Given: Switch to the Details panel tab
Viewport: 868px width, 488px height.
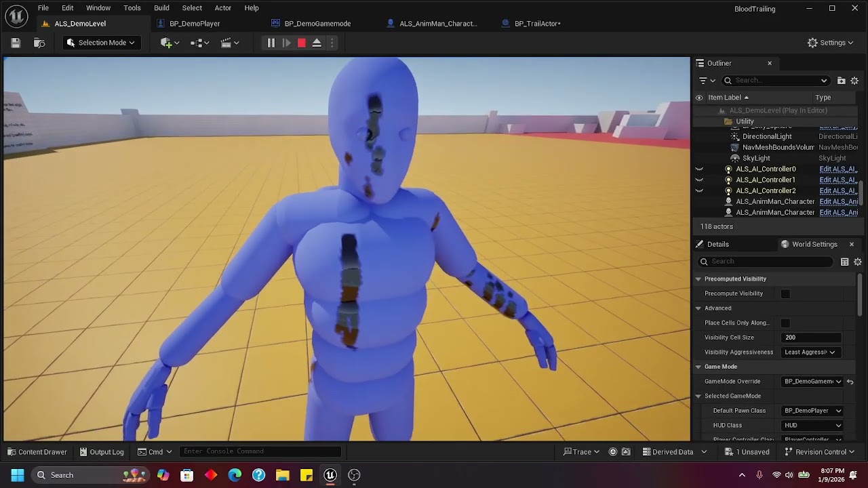Looking at the screenshot, I should [717, 244].
